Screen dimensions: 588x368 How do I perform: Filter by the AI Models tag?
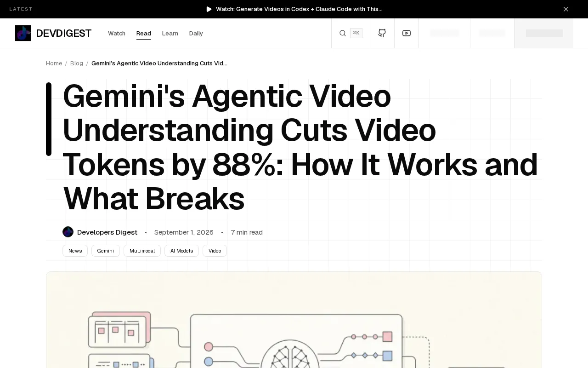pyautogui.click(x=181, y=251)
